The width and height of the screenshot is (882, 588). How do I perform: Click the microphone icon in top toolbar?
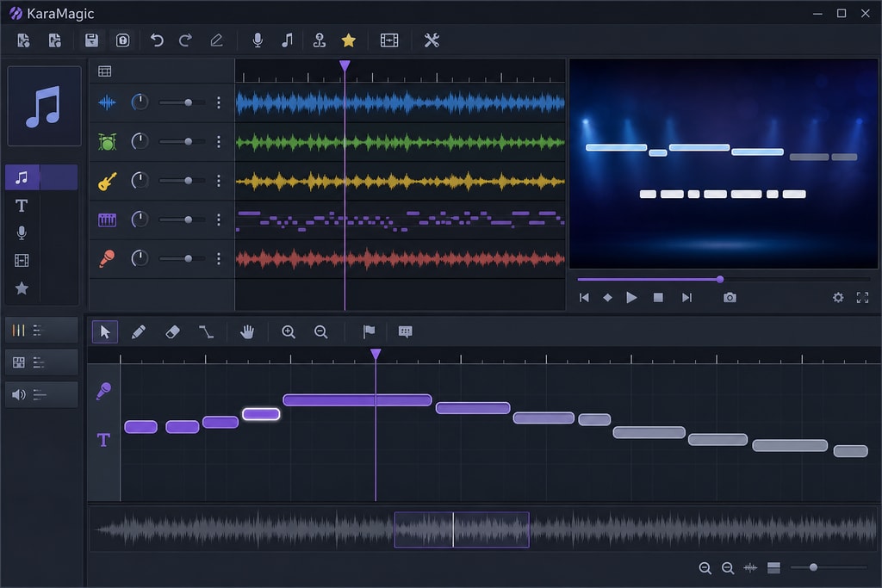(258, 40)
